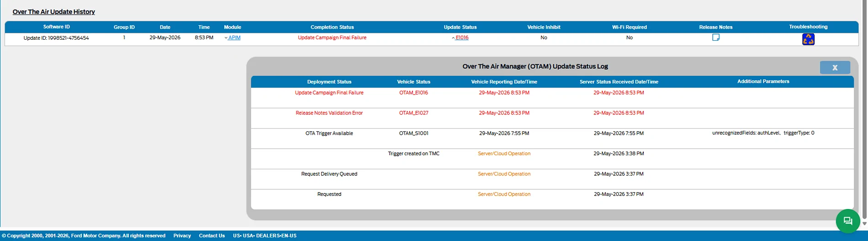Open the Contact Us footer link
This screenshot has width=868, height=241.
212,236
